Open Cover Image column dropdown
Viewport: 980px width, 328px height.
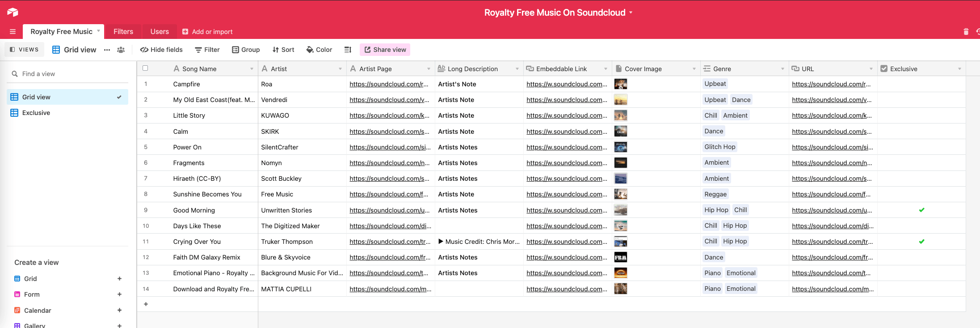[694, 69]
